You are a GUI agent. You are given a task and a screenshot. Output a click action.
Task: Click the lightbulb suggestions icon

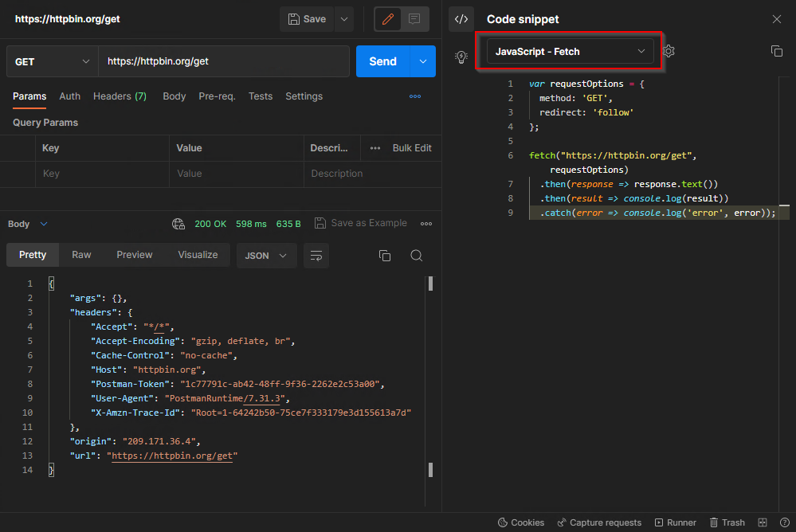(461, 57)
